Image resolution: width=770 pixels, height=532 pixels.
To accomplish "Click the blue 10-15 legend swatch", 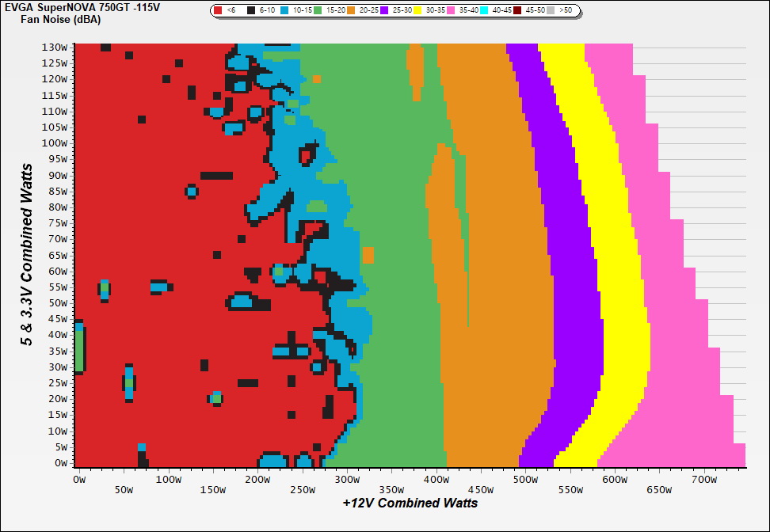I will [284, 11].
